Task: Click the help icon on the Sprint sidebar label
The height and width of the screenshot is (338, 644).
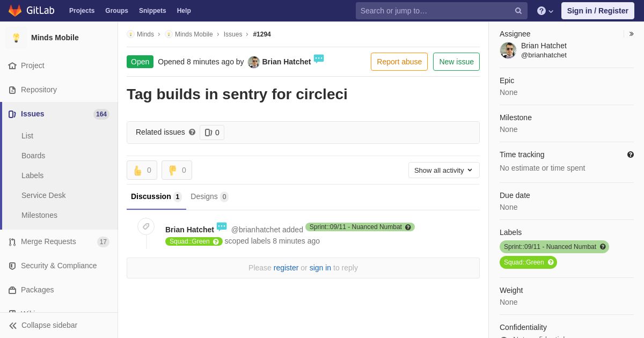Action: coord(603,247)
